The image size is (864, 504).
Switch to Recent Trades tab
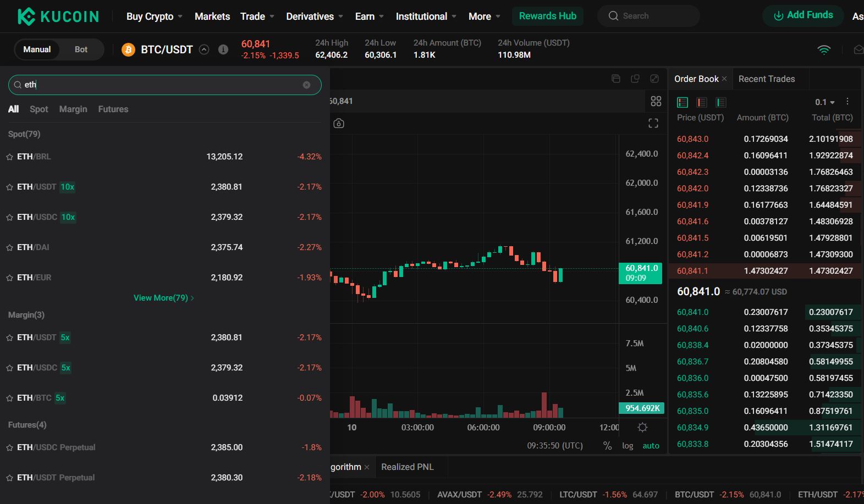(x=767, y=79)
